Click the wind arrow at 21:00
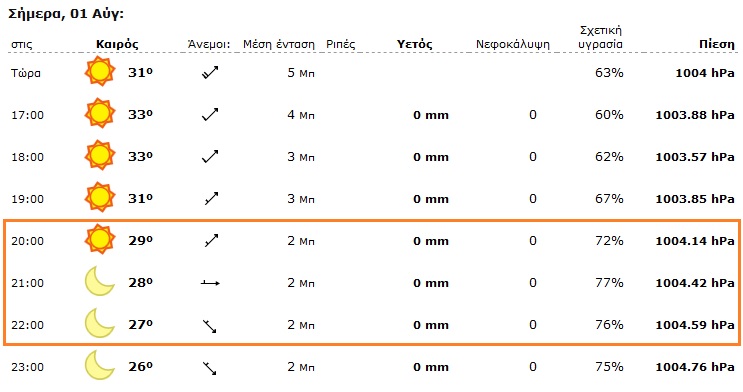This screenshot has height=392, width=743. tap(210, 283)
